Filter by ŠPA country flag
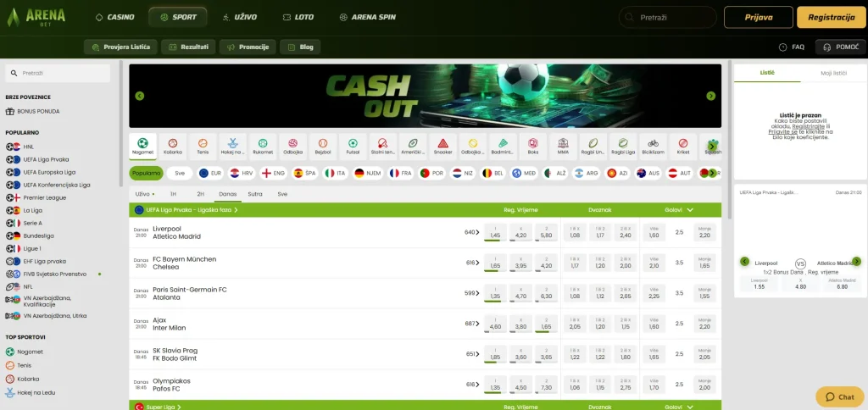The height and width of the screenshot is (410, 868). click(304, 173)
